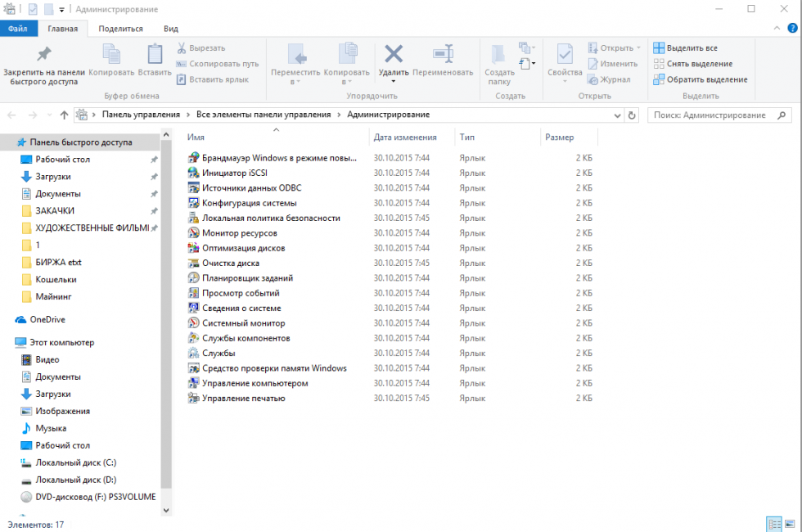Screen dimensions: 802x532
Task: Open the Переместить в dropdown
Action: [295, 82]
